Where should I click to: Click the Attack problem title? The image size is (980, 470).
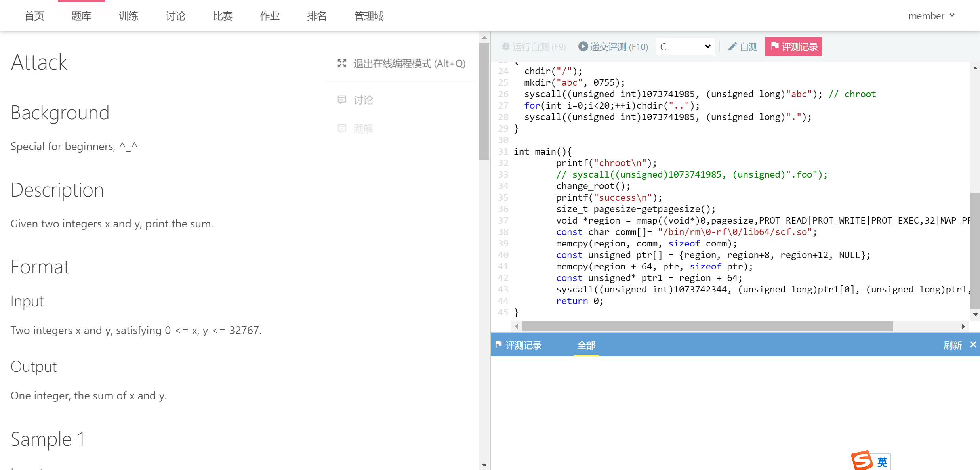click(39, 63)
